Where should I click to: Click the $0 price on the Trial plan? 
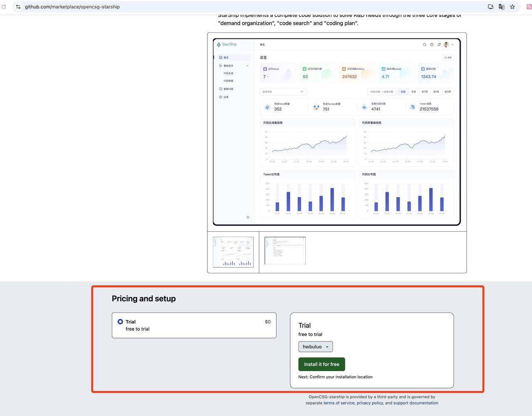pyautogui.click(x=268, y=322)
